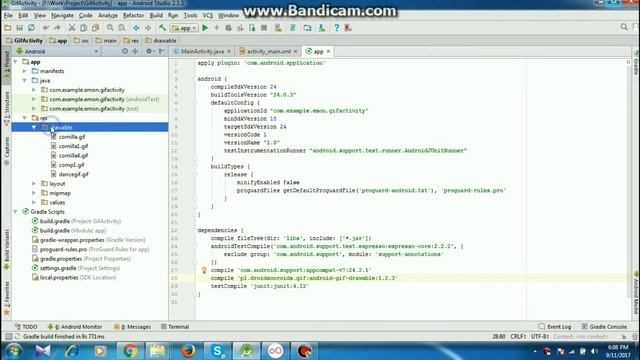Click the Copy toolbar icon

click(x=83, y=28)
